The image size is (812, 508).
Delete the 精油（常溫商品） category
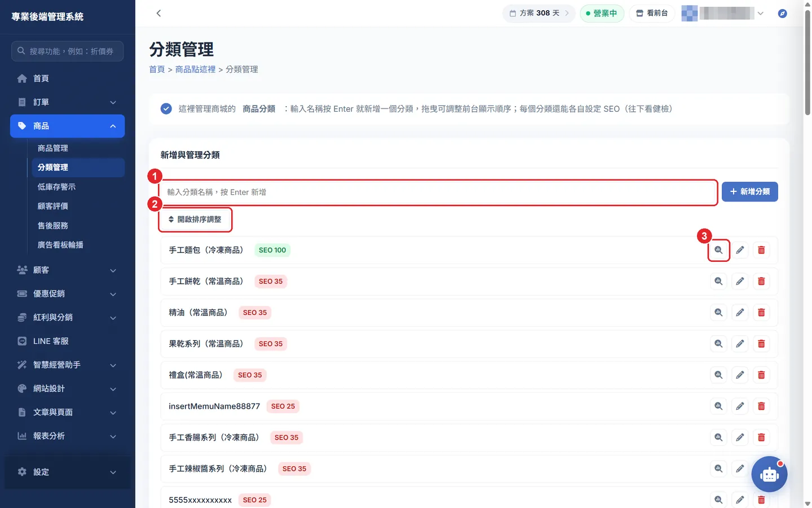[761, 313]
